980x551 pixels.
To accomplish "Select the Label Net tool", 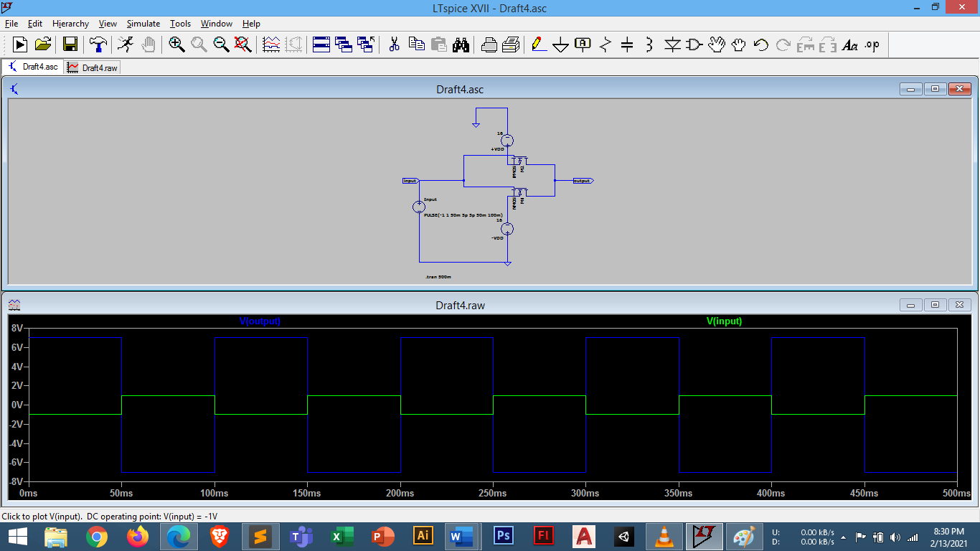I will (583, 44).
